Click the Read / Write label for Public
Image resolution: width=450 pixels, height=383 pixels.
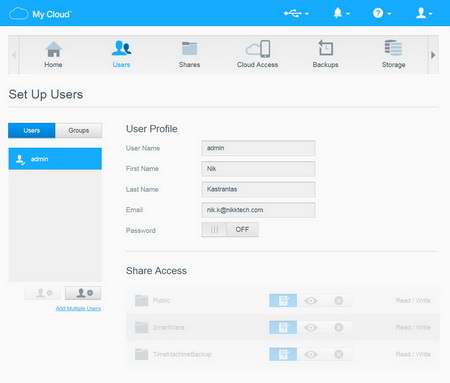(413, 300)
